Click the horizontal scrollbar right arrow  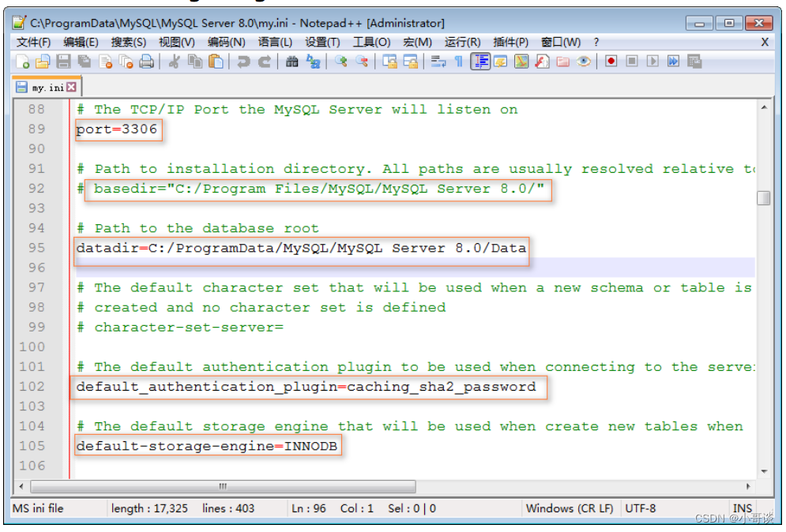[748, 486]
